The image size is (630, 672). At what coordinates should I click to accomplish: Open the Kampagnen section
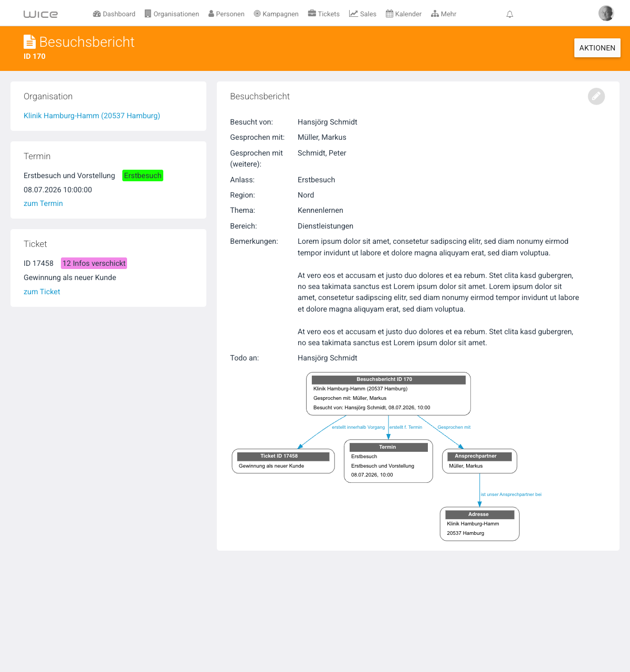pos(276,14)
